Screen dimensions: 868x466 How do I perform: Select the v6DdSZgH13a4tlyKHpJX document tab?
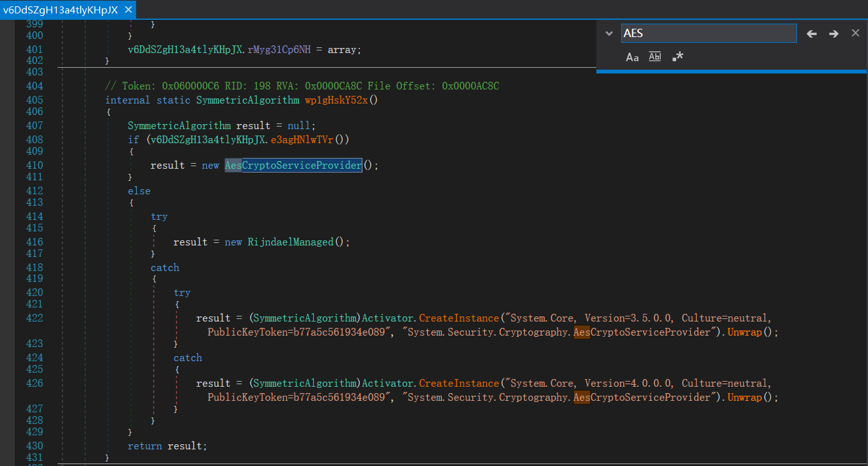(60, 10)
